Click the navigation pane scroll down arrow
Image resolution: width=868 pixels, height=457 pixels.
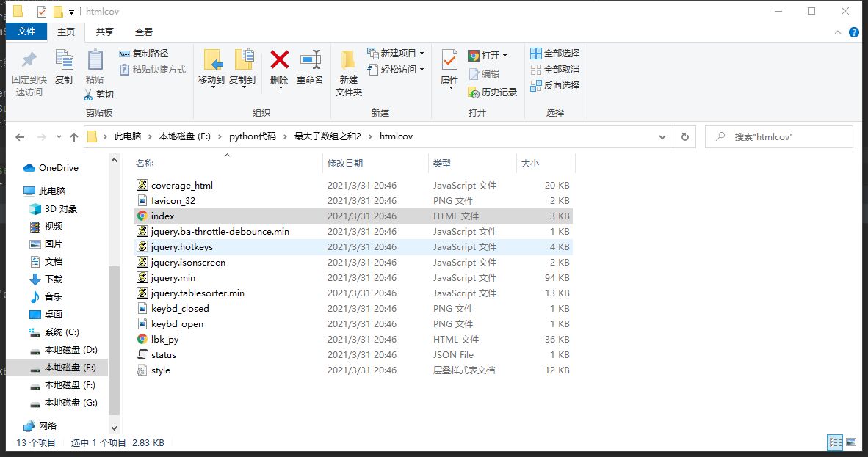(114, 428)
